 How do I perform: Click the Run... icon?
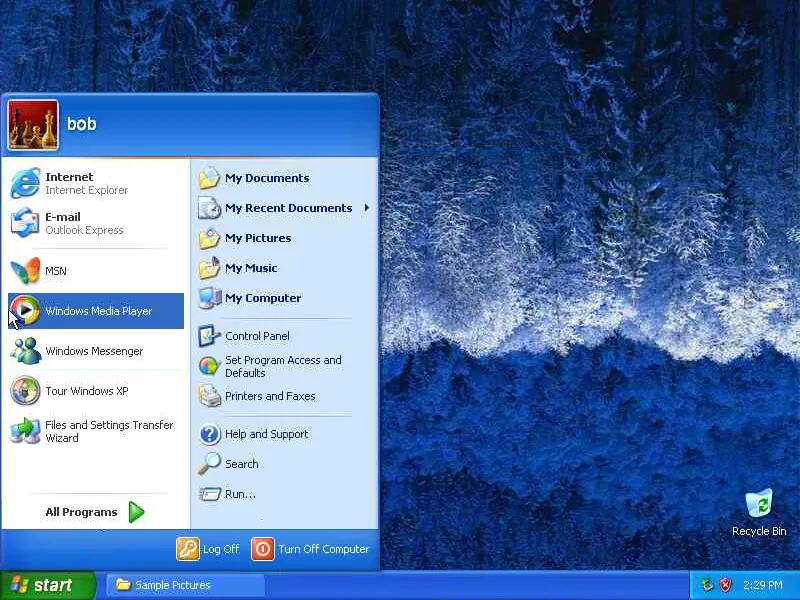[x=209, y=494]
